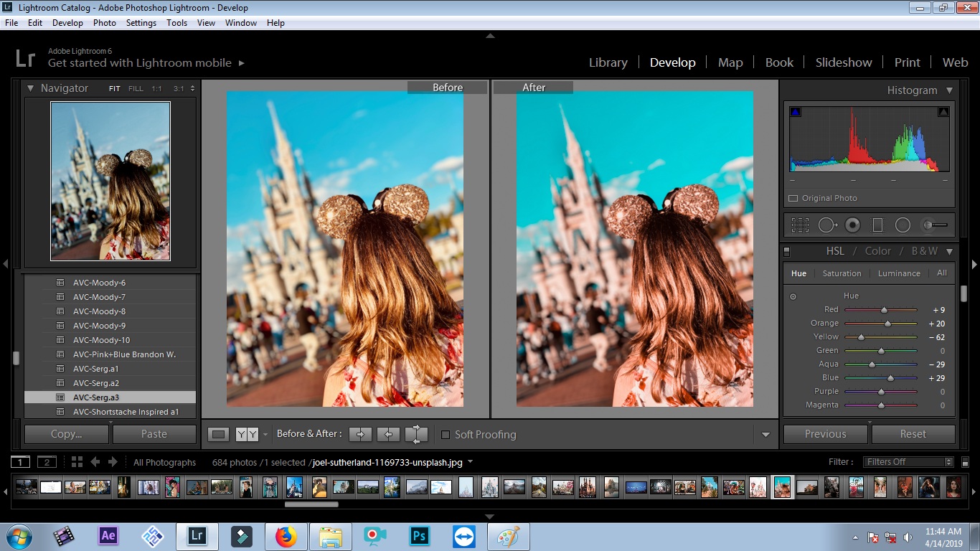Image resolution: width=980 pixels, height=551 pixels.
Task: Open TeamViewer from taskbar
Action: coord(463,536)
